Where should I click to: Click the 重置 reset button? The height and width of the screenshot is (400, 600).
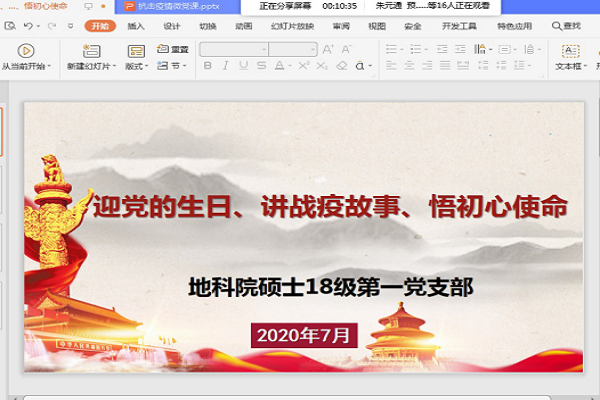coord(173,49)
